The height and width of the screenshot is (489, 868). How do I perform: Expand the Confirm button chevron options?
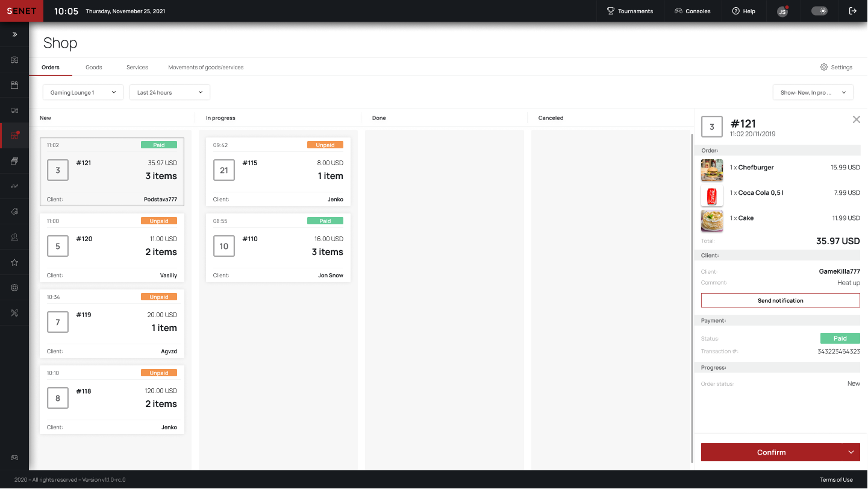tap(851, 452)
